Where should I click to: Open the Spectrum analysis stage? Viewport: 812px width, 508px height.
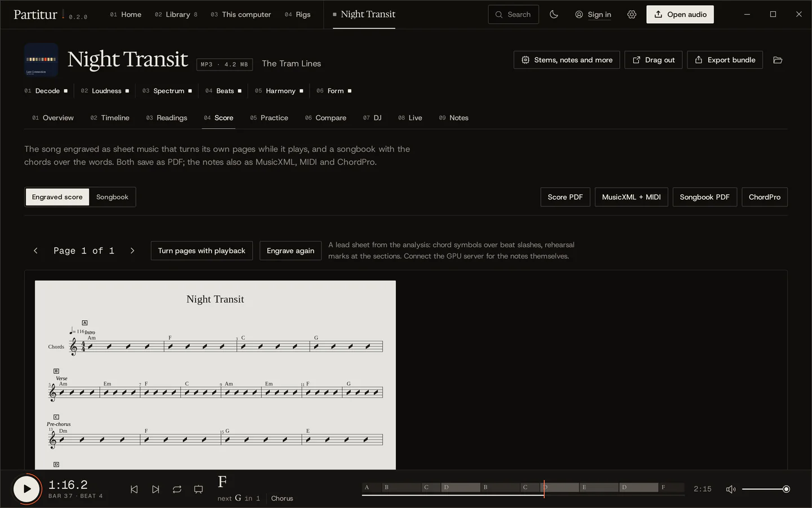[167, 91]
